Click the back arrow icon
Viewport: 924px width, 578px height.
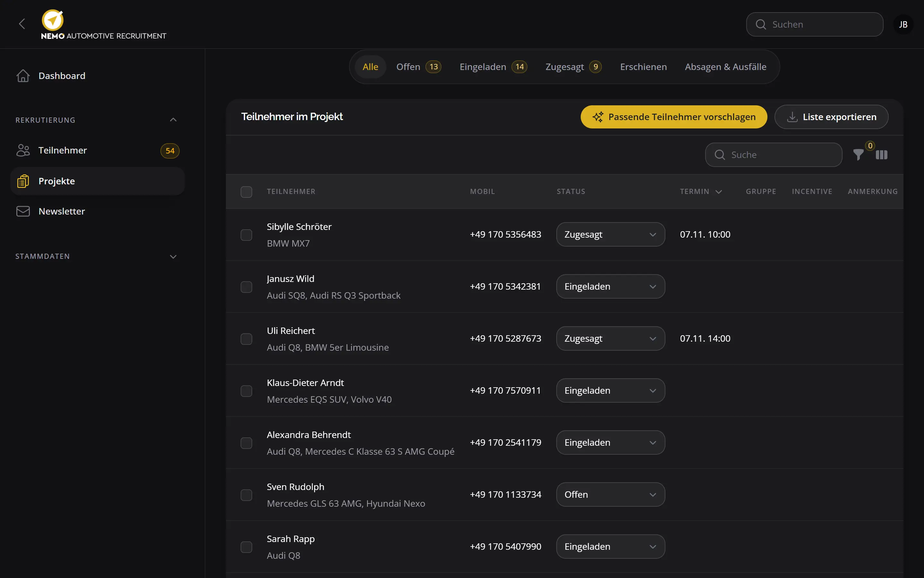click(x=22, y=24)
